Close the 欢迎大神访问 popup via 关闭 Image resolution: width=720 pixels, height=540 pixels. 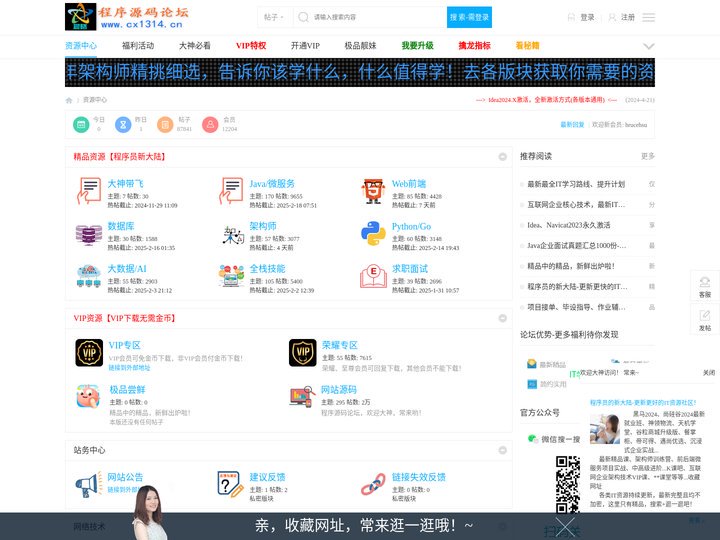(709, 372)
